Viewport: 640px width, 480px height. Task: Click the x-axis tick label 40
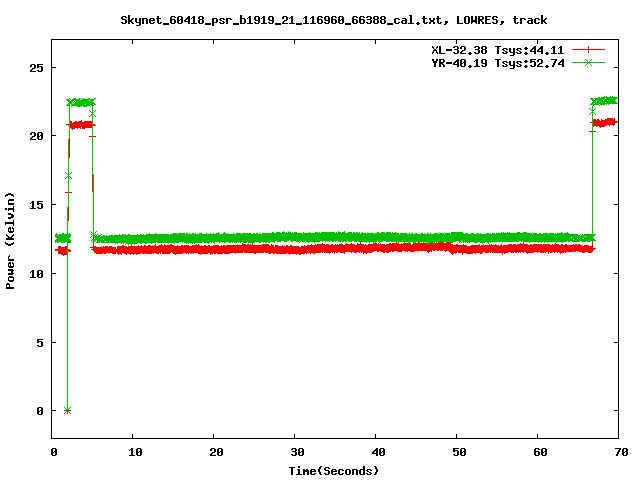click(x=378, y=452)
